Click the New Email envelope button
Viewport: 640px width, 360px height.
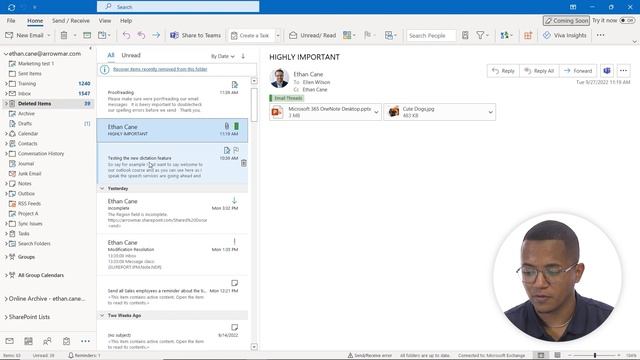point(24,36)
